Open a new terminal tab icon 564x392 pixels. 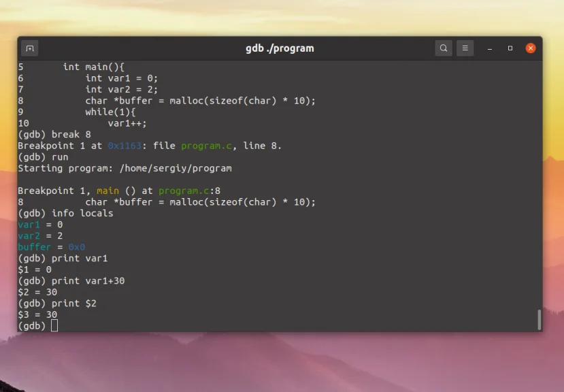click(30, 48)
